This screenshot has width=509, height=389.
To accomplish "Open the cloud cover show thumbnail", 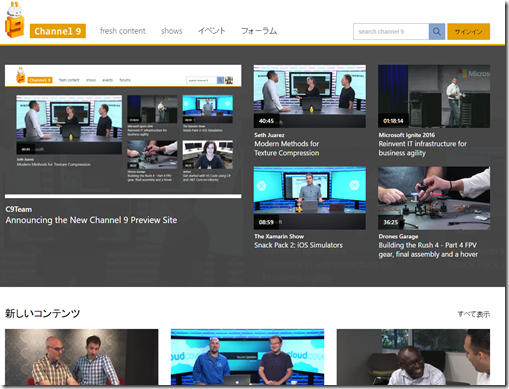I will click(x=247, y=357).
